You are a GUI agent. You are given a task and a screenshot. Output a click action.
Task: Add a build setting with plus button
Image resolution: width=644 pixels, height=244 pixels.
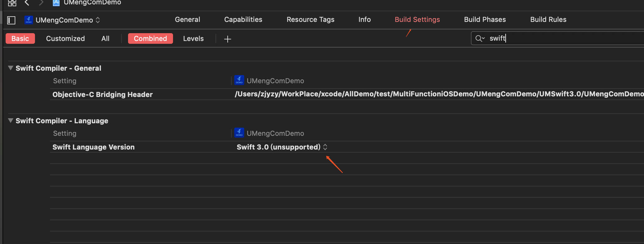(x=228, y=39)
